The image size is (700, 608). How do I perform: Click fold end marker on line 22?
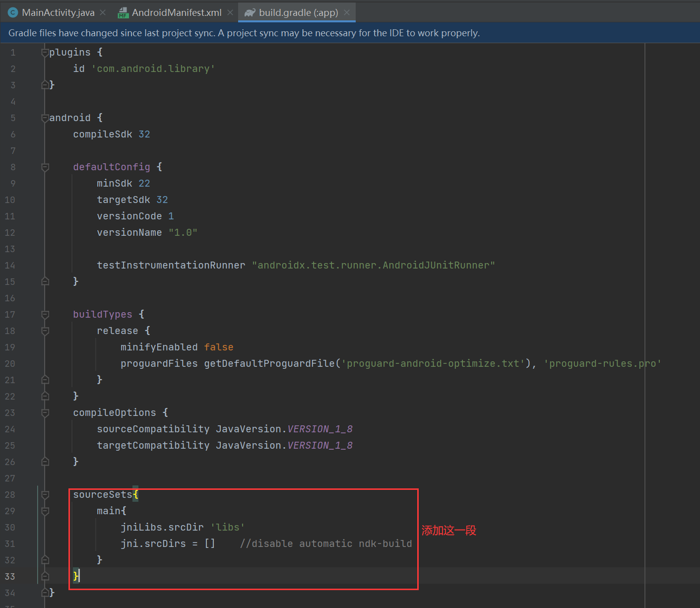click(45, 396)
